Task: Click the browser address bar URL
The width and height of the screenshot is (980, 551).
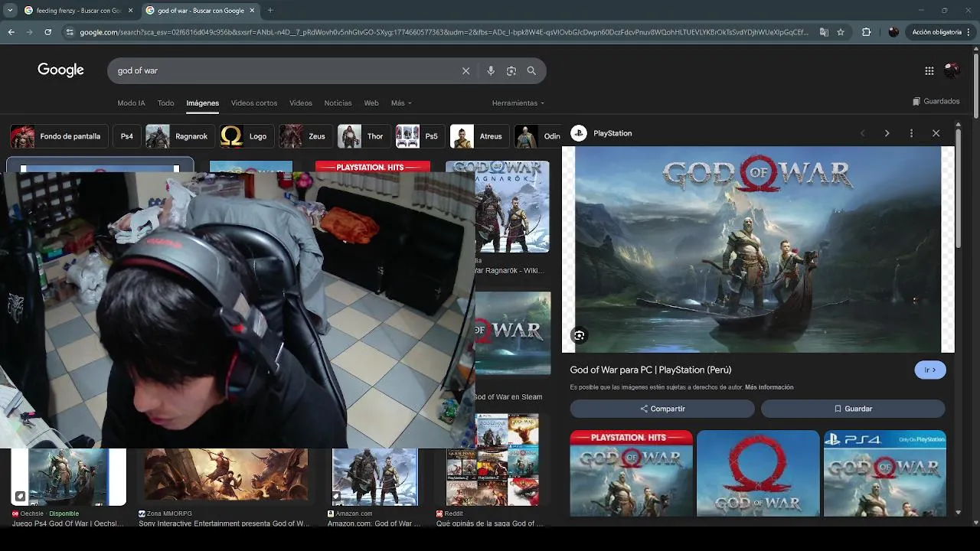Action: tap(444, 32)
